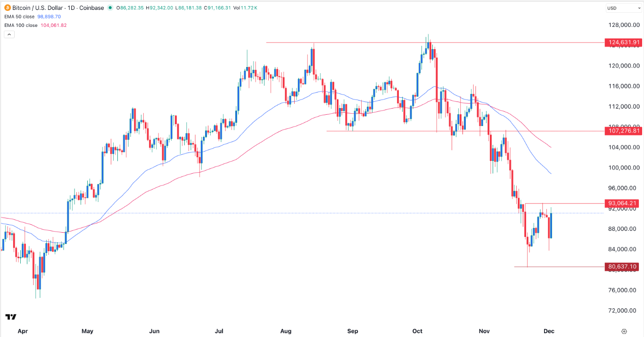Click the Bitcoin / U.S. Dollar symbol title
Viewport: 644px width, 337px height.
point(38,8)
